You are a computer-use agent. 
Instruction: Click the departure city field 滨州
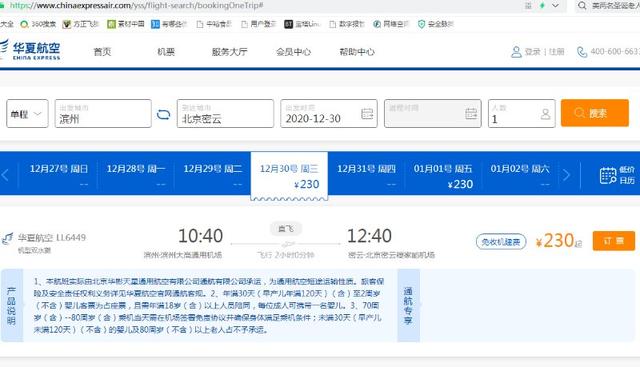point(103,113)
